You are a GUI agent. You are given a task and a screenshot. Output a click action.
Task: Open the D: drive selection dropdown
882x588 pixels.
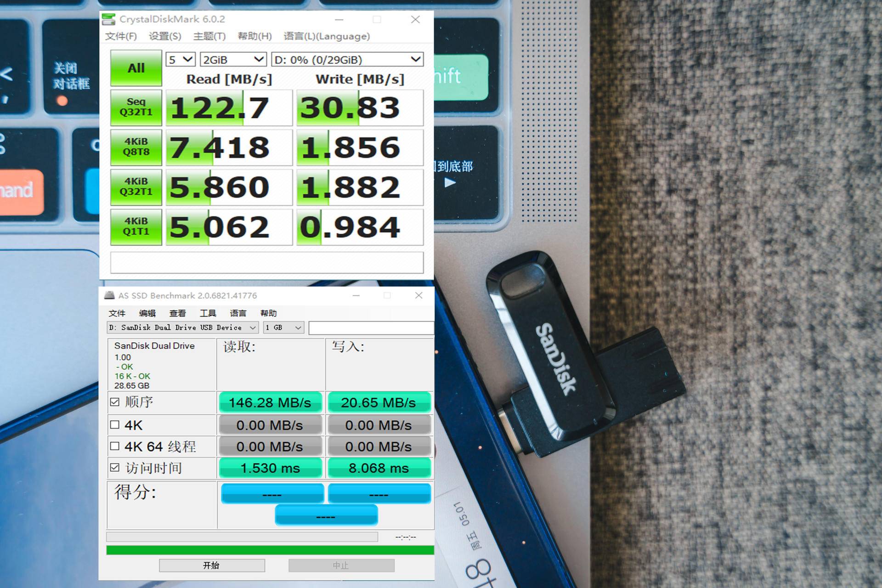pyautogui.click(x=347, y=60)
